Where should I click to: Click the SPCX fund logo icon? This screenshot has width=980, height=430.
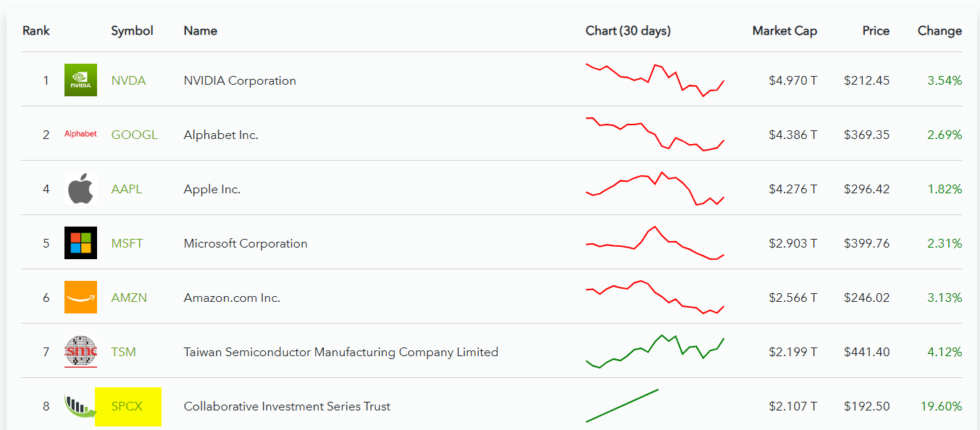80,406
